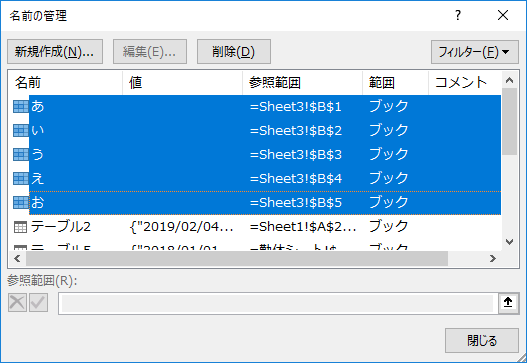The width and height of the screenshot is (527, 363).
Task: Click the table icon beside テーブル2
Action: [x=20, y=227]
